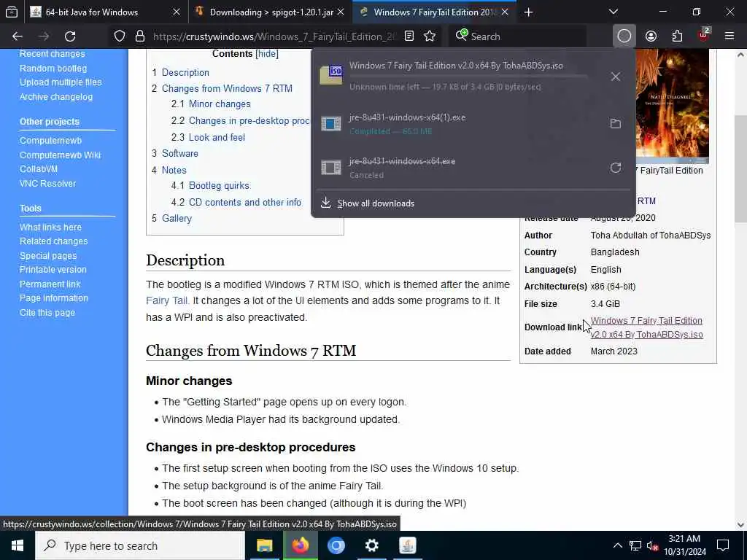The image size is (747, 560).
Task: Click the ISO download link in infobox
Action: coord(646,327)
